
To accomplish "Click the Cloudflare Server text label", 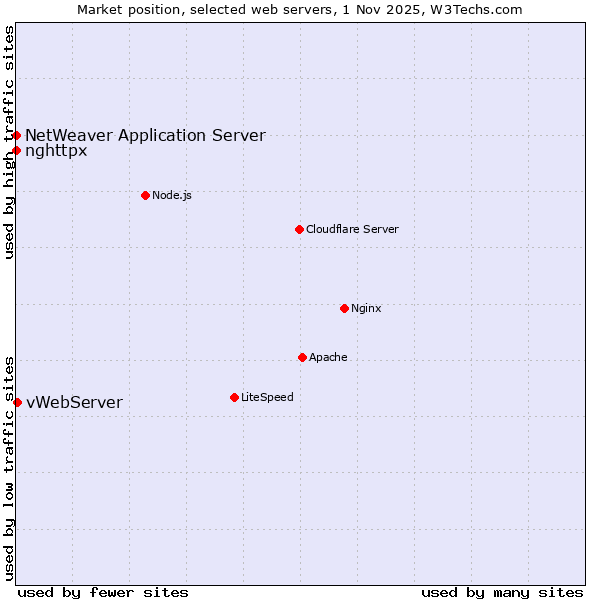I will (x=352, y=229).
